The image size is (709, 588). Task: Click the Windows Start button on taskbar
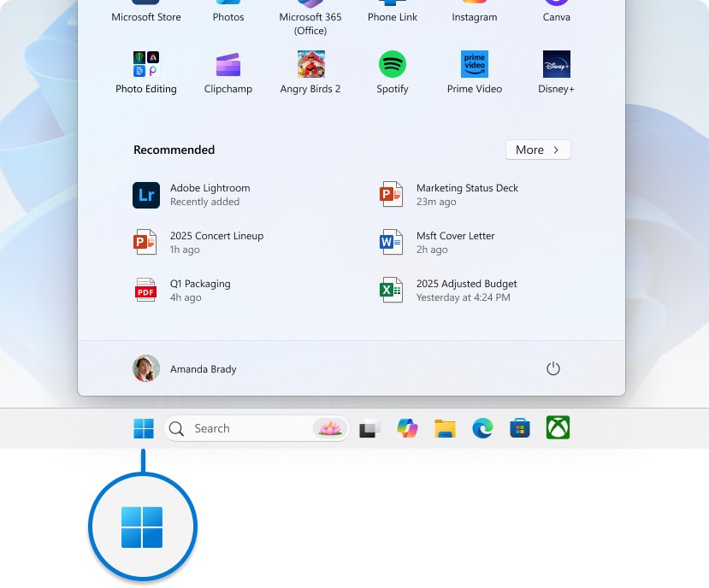(x=144, y=428)
